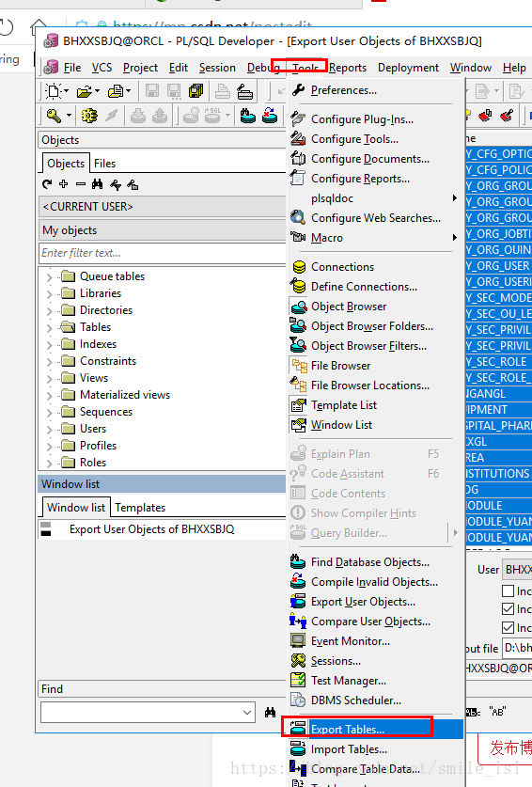Image resolution: width=532 pixels, height=787 pixels.
Task: Click the Log on key icon
Action: click(54, 116)
